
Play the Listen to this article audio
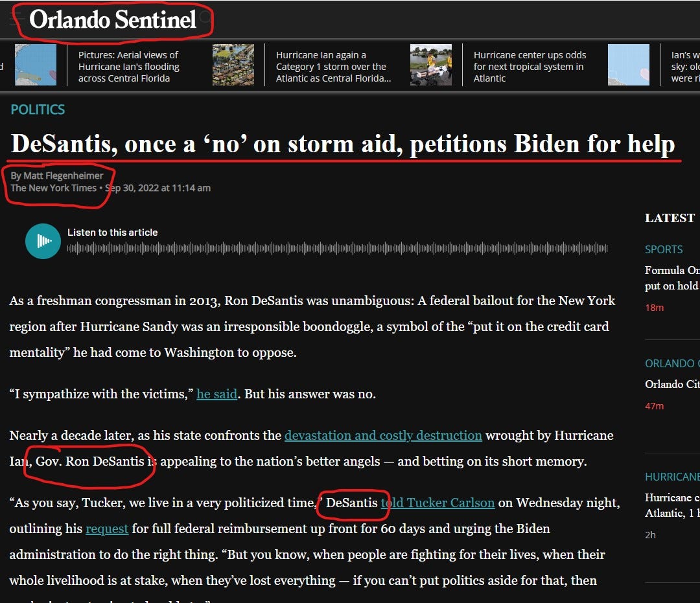pyautogui.click(x=43, y=242)
